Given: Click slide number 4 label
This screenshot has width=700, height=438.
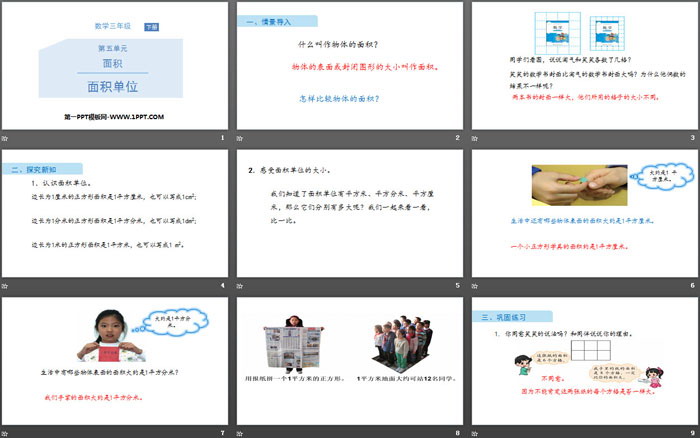Looking at the screenshot, I should click(x=222, y=285).
